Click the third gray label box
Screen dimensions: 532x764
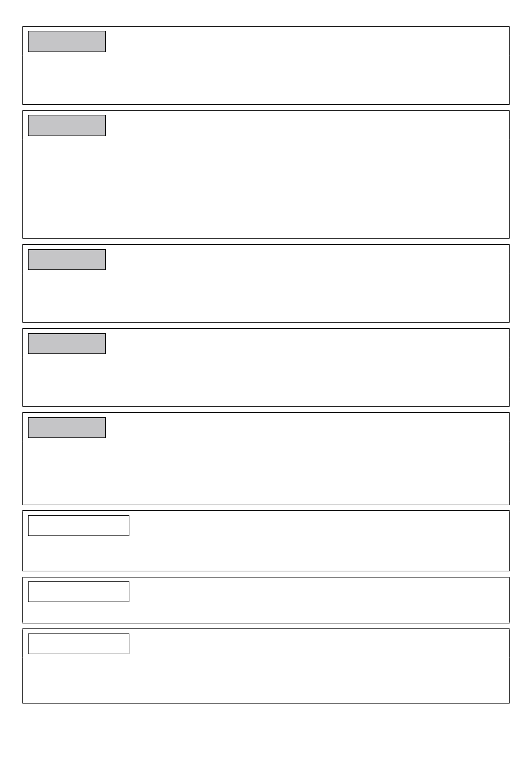tap(67, 260)
